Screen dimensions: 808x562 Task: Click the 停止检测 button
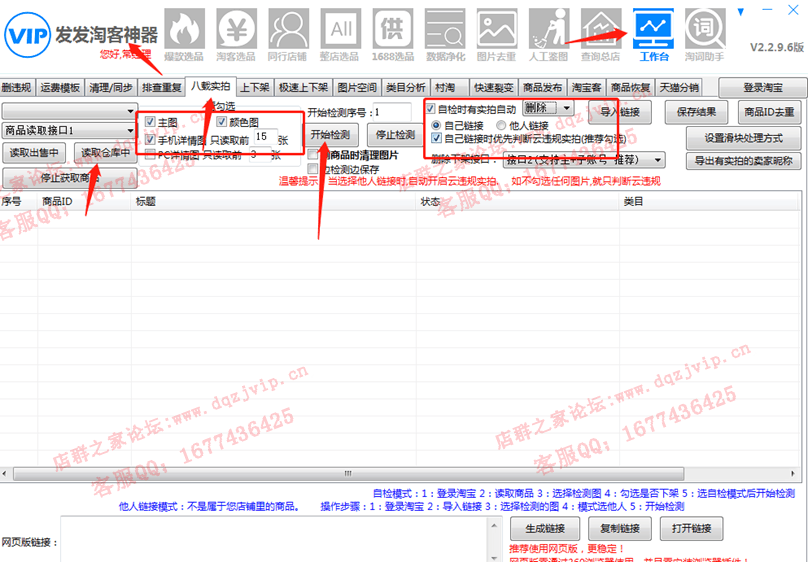[395, 135]
